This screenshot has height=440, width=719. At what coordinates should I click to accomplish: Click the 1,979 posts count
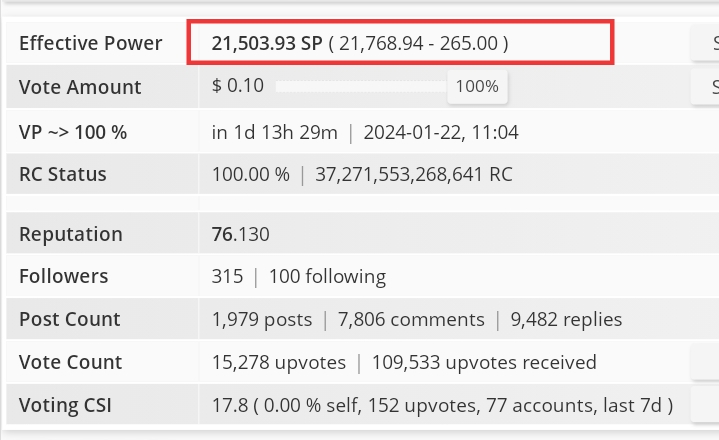point(262,319)
